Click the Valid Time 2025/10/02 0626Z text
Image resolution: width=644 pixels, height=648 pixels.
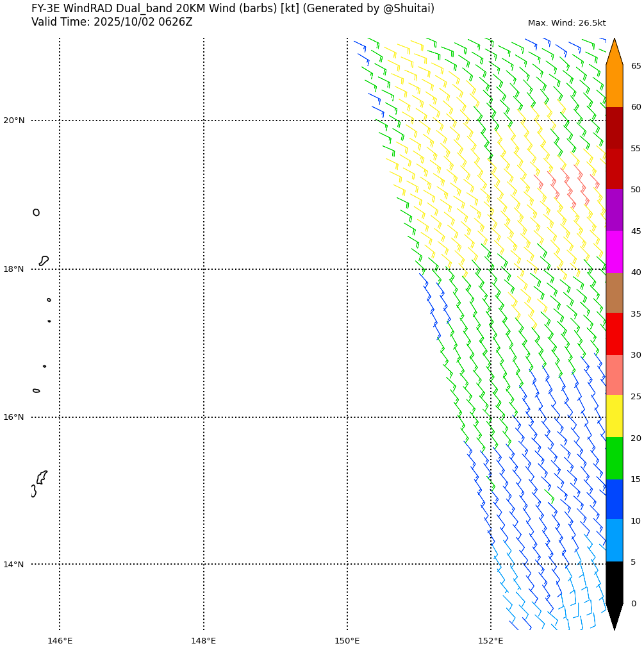(111, 22)
